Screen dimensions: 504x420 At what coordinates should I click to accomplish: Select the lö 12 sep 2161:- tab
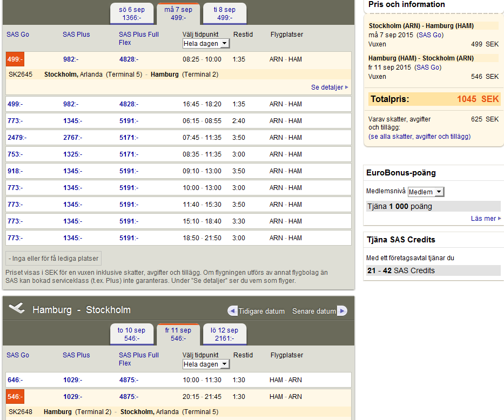click(x=225, y=334)
